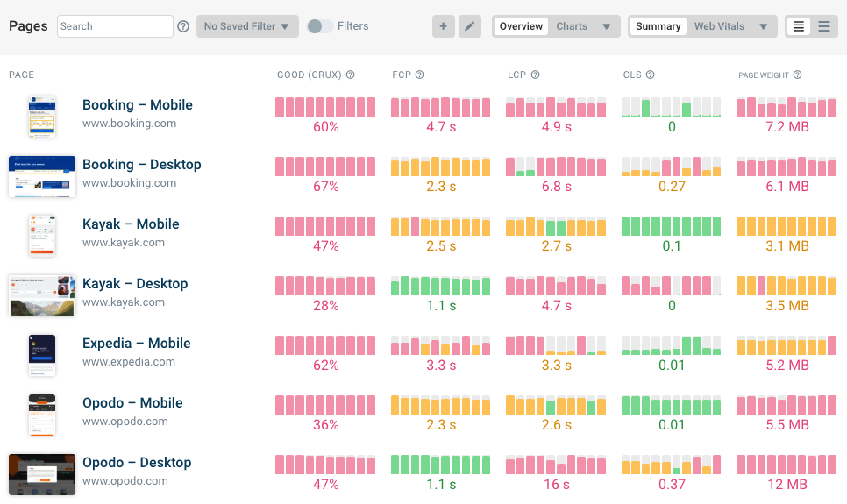The width and height of the screenshot is (847, 504).
Task: Click the pencil edit button
Action: click(470, 26)
